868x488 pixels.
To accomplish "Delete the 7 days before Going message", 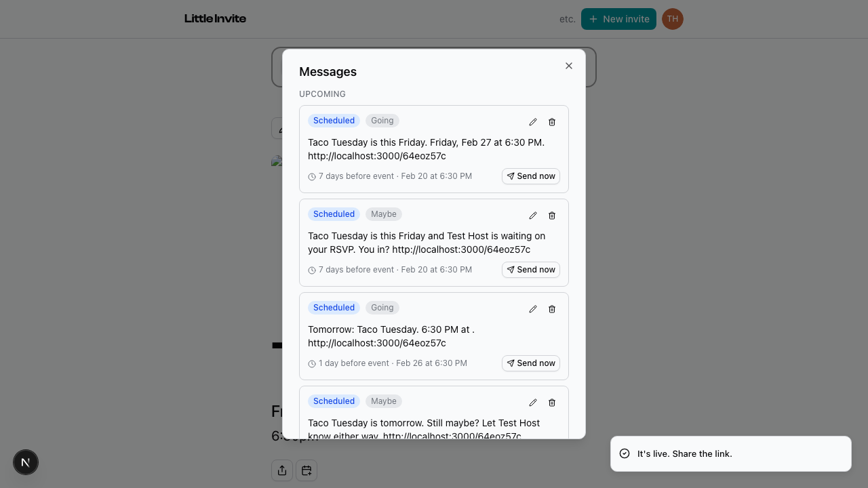I will 552,122.
